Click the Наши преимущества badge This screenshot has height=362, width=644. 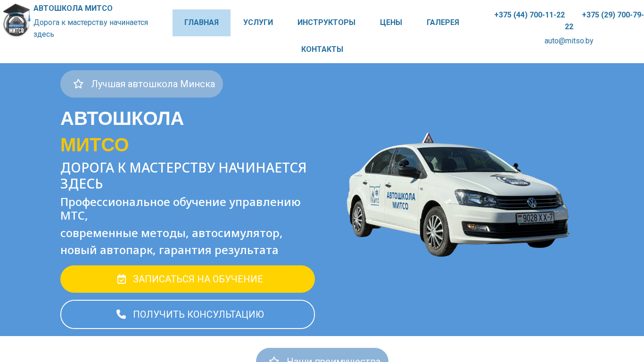pos(322,355)
